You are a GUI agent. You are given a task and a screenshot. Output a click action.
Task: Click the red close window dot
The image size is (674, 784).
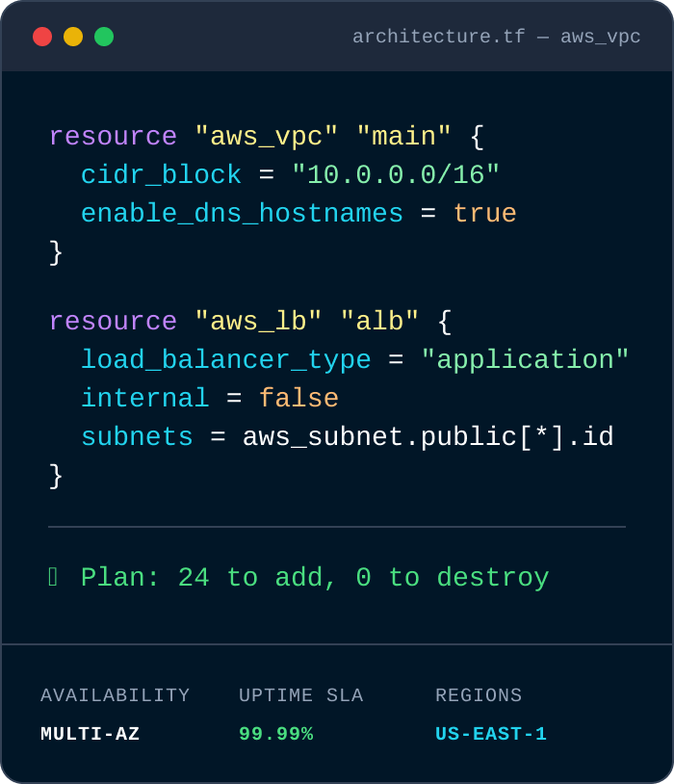42,37
